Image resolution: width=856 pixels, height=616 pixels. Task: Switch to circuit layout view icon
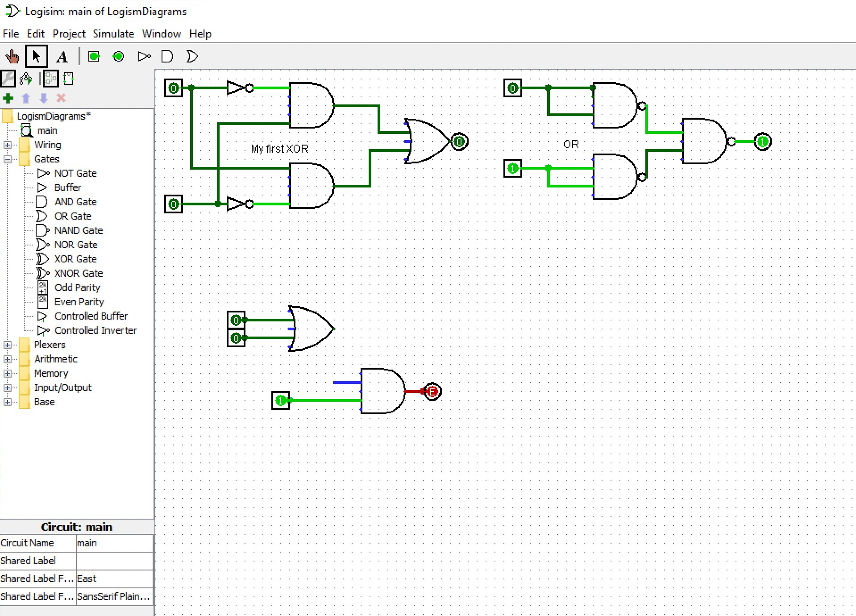[50, 79]
